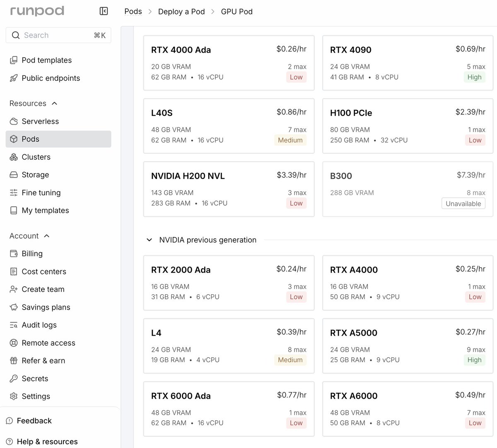Click the Billing wallet icon

pyautogui.click(x=14, y=253)
